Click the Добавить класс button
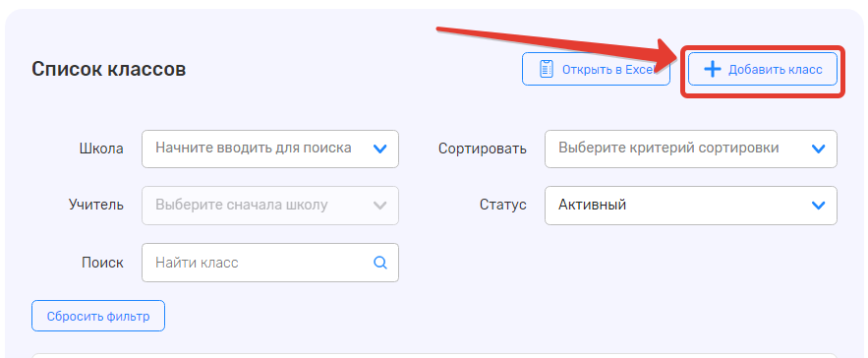 pyautogui.click(x=762, y=69)
